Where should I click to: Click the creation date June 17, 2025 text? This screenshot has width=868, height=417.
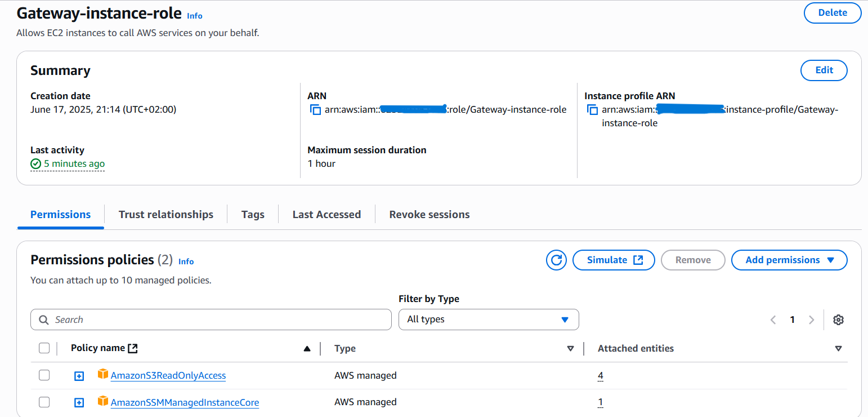coord(103,110)
